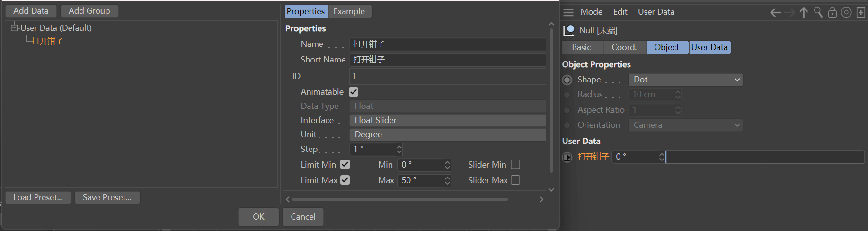Click the Radius stepper arrows
This screenshot has width=868, height=231.
coord(678,95)
